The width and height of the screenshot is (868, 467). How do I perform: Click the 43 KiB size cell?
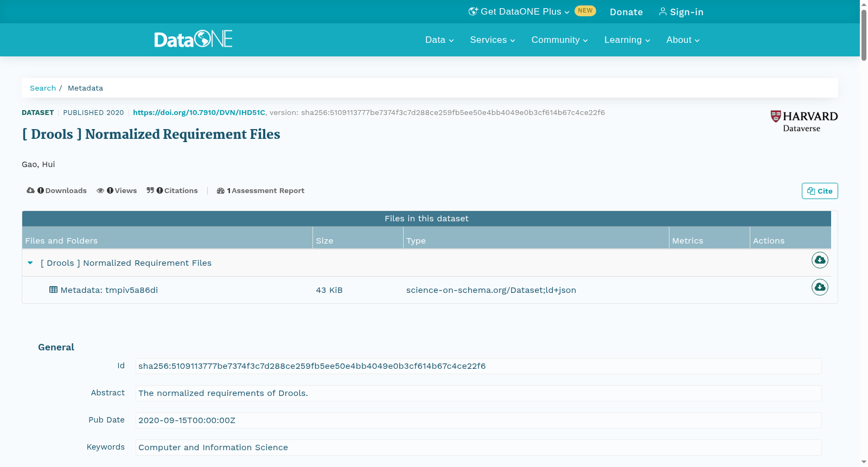tap(329, 290)
